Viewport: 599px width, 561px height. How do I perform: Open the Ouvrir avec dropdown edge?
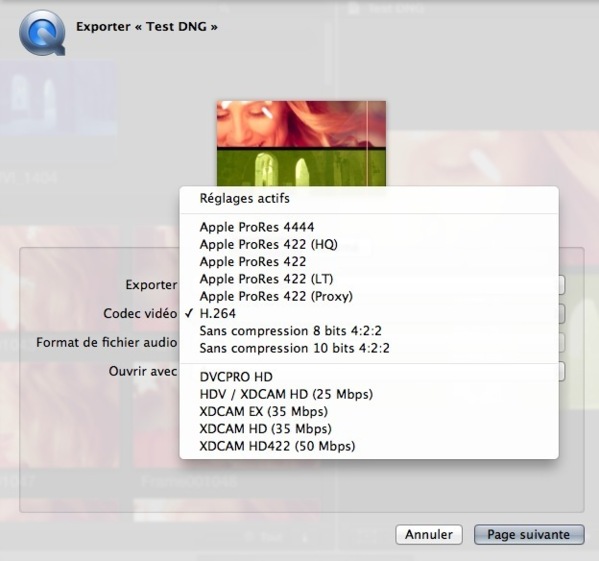tap(562, 371)
